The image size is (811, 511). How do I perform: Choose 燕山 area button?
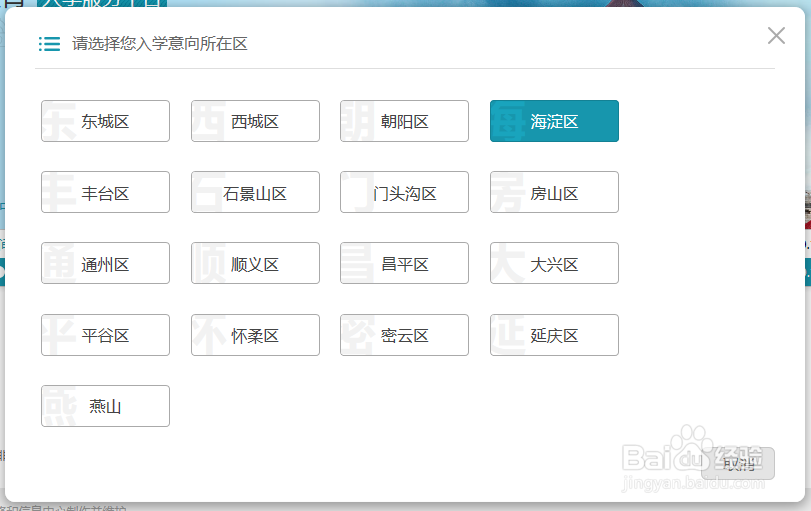106,406
